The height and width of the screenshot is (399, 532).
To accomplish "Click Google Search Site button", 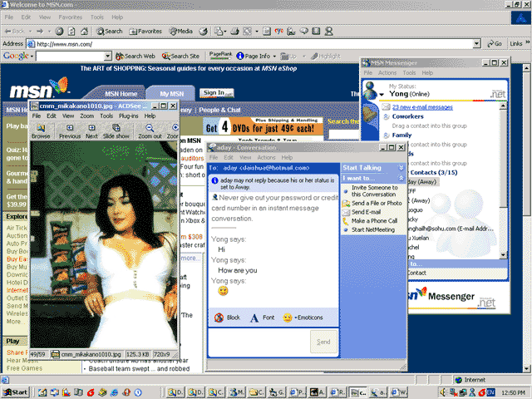I will (x=180, y=56).
